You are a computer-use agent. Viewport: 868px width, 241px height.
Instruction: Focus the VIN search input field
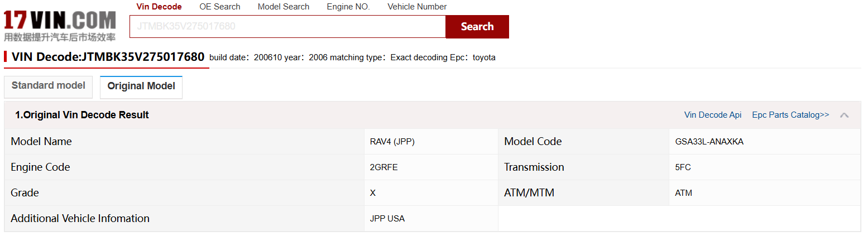click(287, 26)
